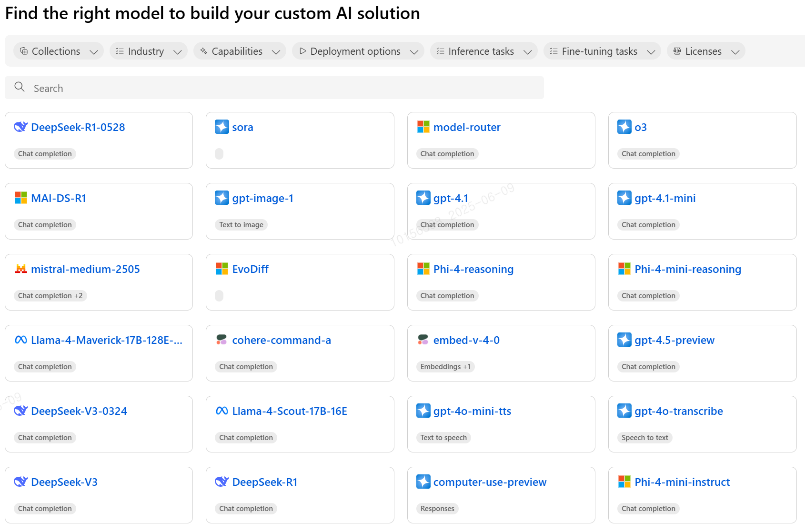The width and height of the screenshot is (805, 532).
Task: Open the gpt-image-1 model link
Action: [x=263, y=198]
